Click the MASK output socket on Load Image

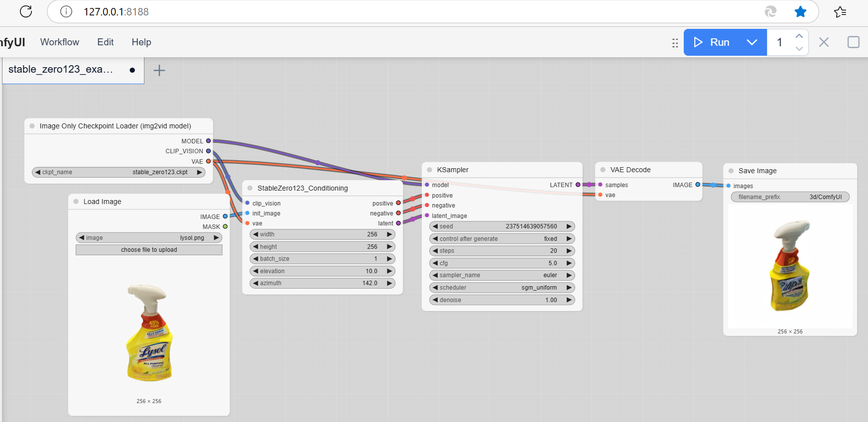pos(225,226)
